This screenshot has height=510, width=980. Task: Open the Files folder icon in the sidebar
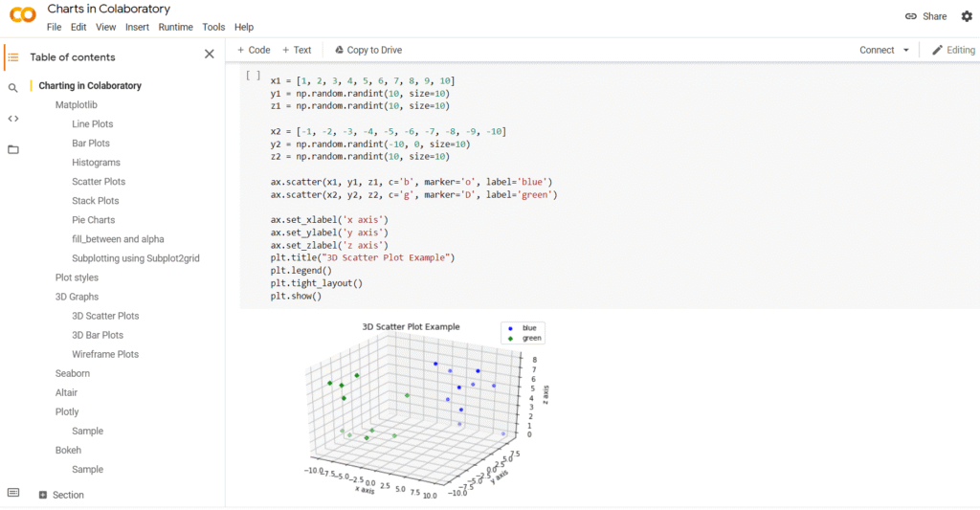point(13,149)
